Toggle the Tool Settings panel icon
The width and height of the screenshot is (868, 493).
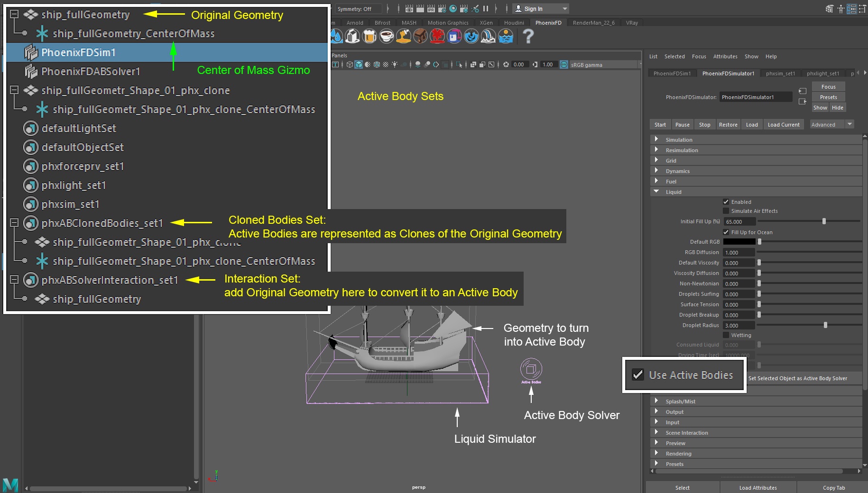click(862, 9)
